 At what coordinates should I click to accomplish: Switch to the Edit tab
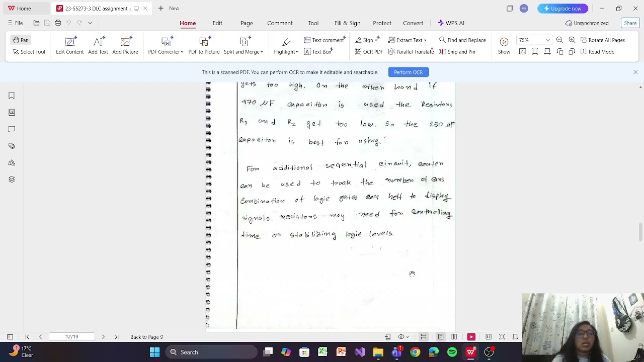click(x=217, y=23)
